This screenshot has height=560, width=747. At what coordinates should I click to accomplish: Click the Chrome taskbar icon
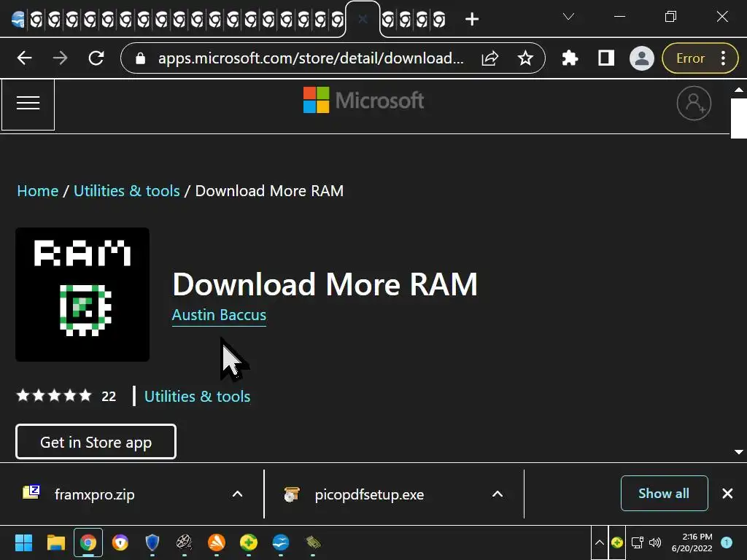pyautogui.click(x=88, y=542)
